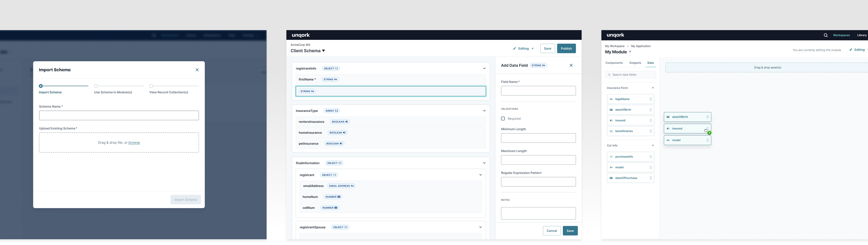Collapse the registrantInfo object section
868x245 pixels.
pyautogui.click(x=484, y=68)
